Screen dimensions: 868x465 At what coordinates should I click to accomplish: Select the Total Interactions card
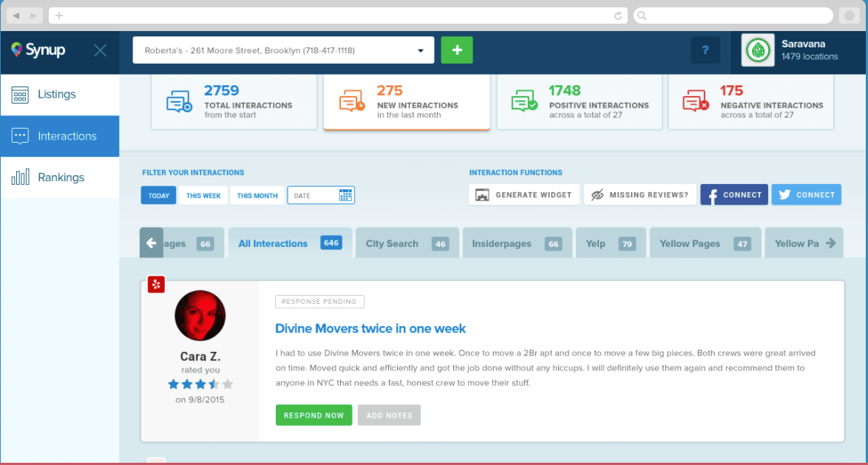[x=234, y=102]
